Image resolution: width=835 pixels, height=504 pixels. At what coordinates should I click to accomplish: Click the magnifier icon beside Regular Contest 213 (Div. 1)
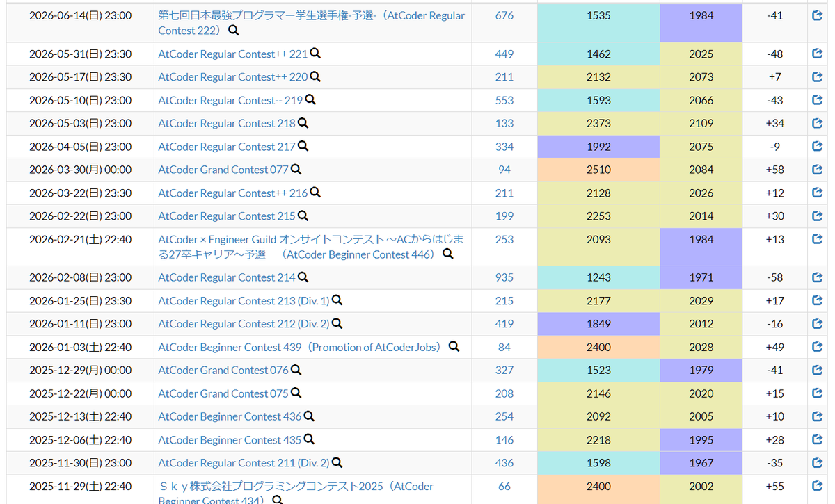(x=337, y=300)
